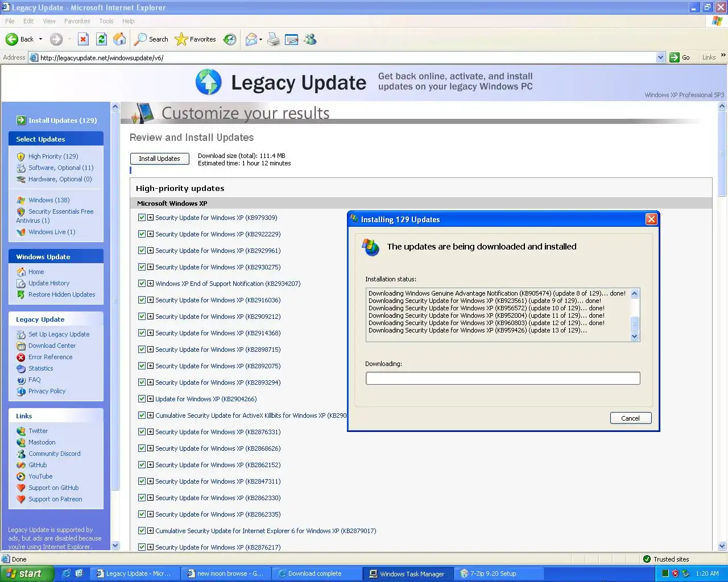Open the Favorites menu
This screenshot has height=582, width=728.
coord(77,21)
